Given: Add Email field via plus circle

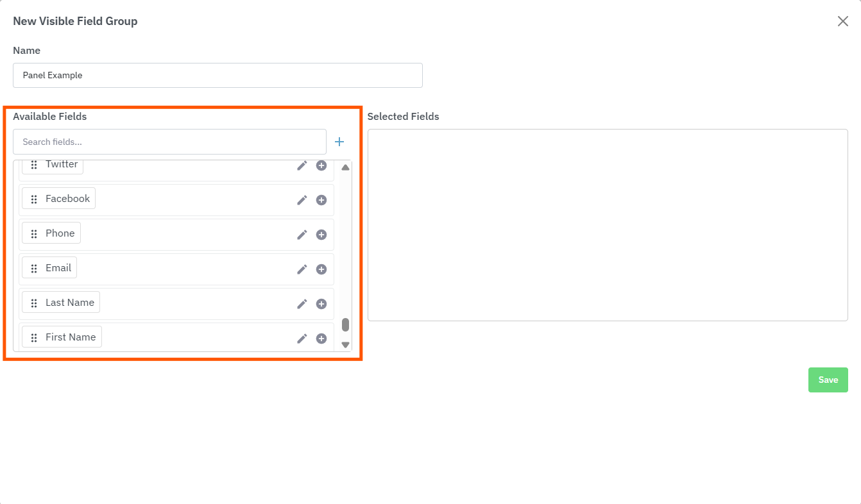Looking at the screenshot, I should [321, 269].
